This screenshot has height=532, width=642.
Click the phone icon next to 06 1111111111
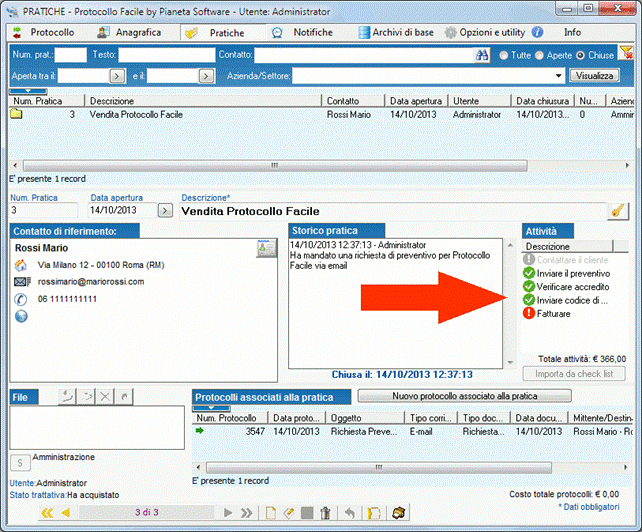point(21,299)
